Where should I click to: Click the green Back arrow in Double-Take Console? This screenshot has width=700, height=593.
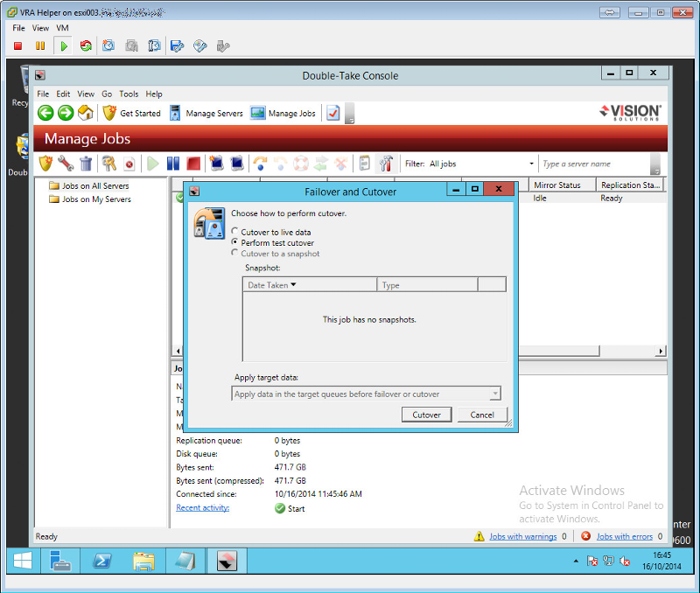pos(45,113)
